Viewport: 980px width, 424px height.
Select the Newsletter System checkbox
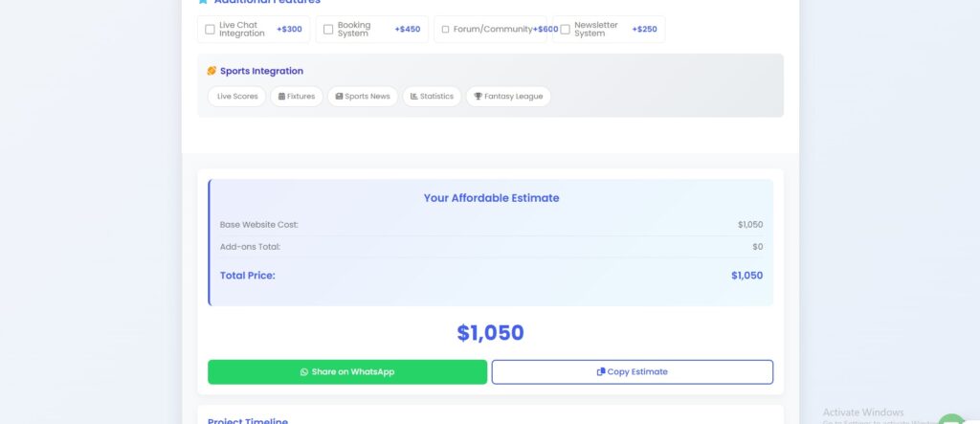coord(566,30)
